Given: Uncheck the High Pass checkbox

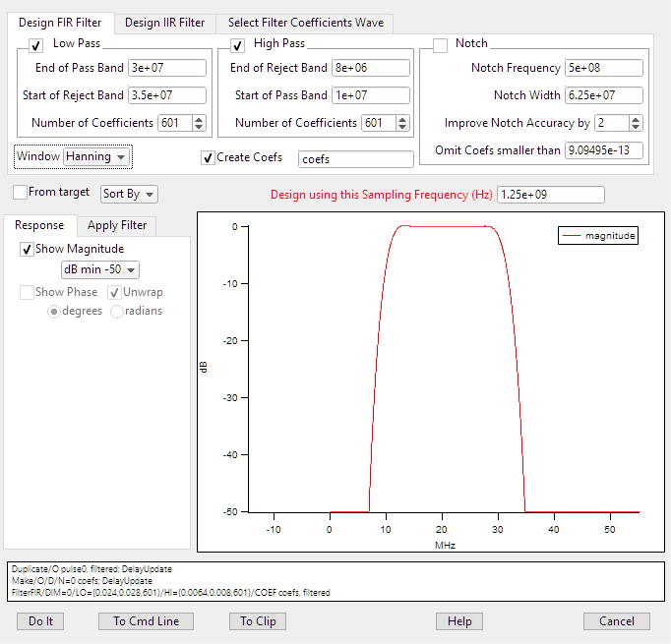Looking at the screenshot, I should (237, 44).
